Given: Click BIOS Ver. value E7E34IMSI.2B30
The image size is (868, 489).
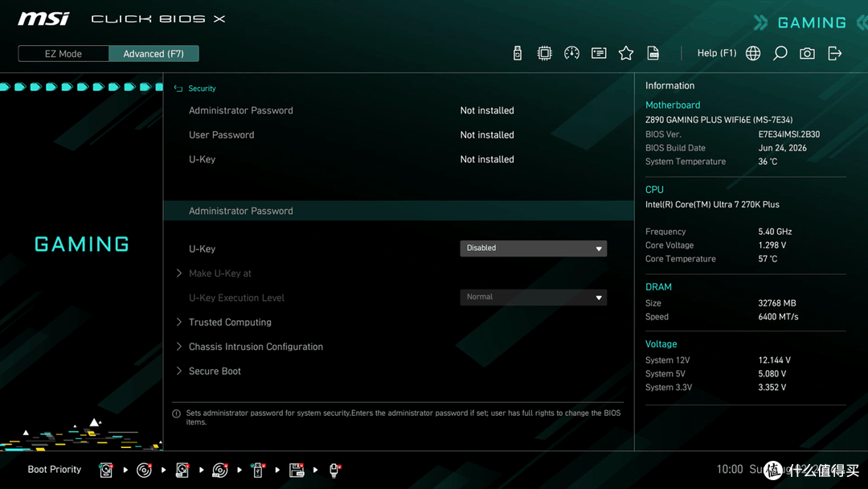Looking at the screenshot, I should [789, 134].
